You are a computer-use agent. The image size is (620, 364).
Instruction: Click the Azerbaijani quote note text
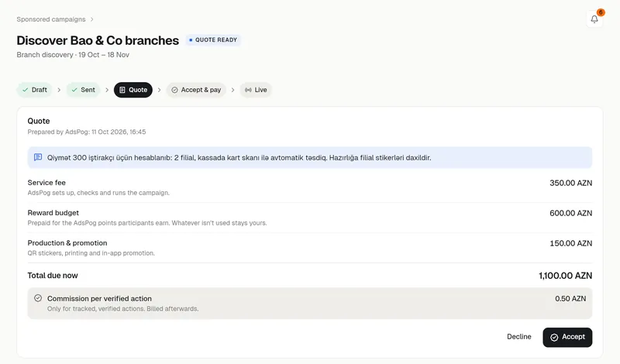pyautogui.click(x=239, y=158)
